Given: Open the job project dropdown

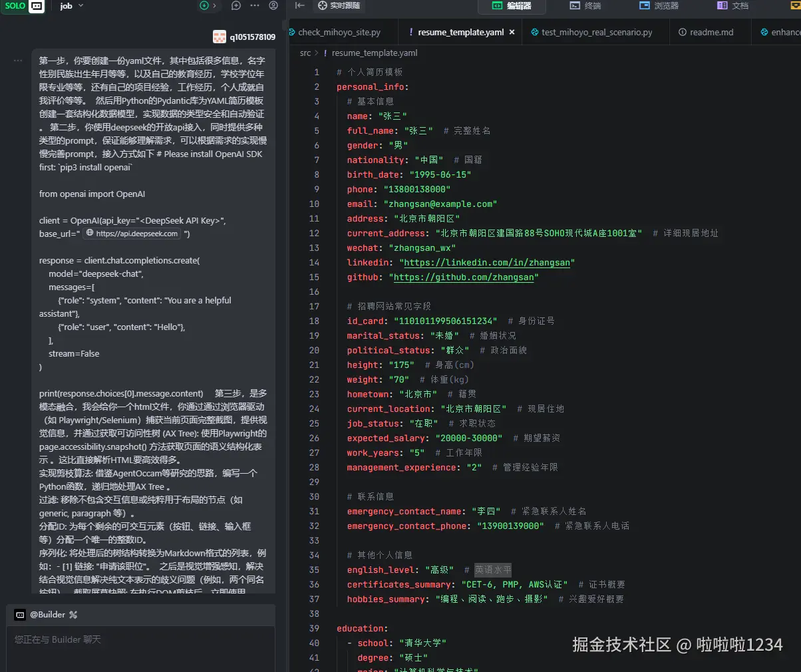Looking at the screenshot, I should 72,6.
